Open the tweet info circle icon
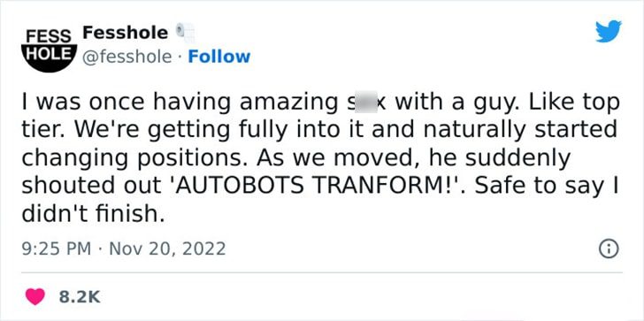The image size is (644, 321). (609, 248)
